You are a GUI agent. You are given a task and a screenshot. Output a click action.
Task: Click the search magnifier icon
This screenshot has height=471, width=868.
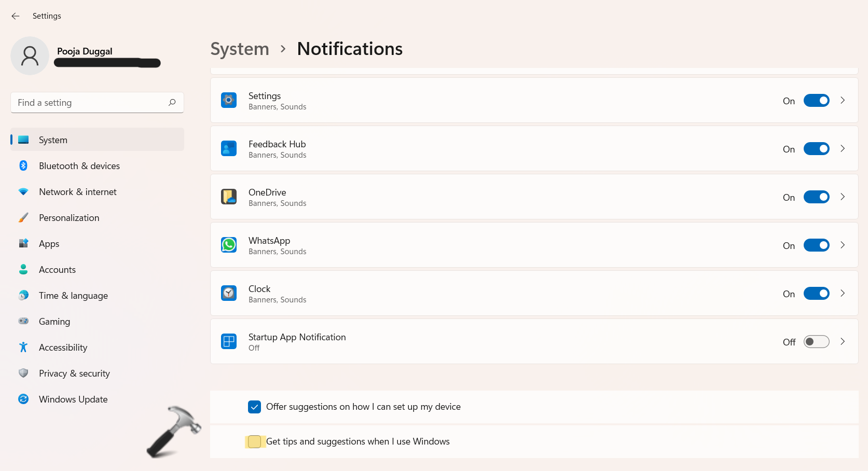pos(172,102)
